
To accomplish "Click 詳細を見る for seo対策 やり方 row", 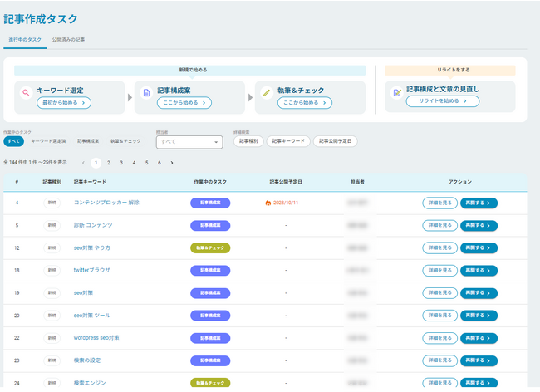I will click(439, 248).
